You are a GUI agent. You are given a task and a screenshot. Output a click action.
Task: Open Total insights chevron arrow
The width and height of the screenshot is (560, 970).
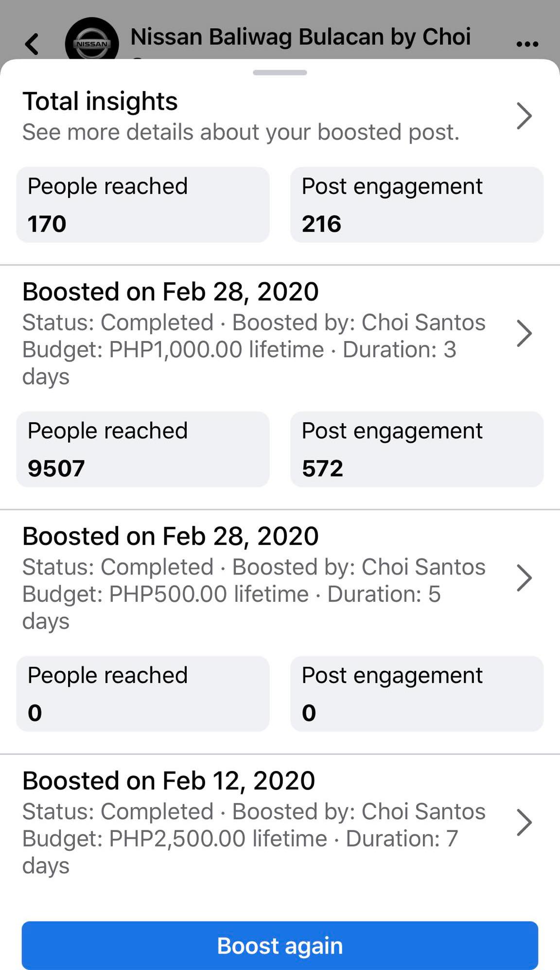pyautogui.click(x=524, y=116)
